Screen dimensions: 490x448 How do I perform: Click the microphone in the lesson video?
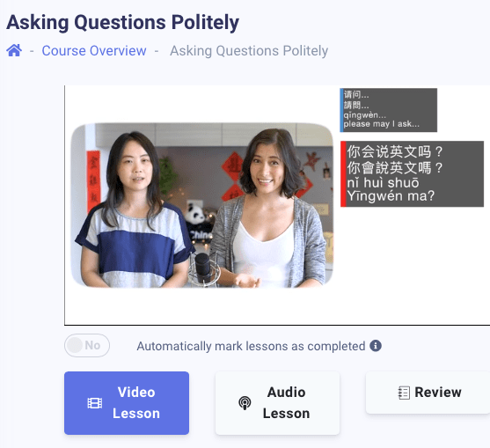click(203, 269)
